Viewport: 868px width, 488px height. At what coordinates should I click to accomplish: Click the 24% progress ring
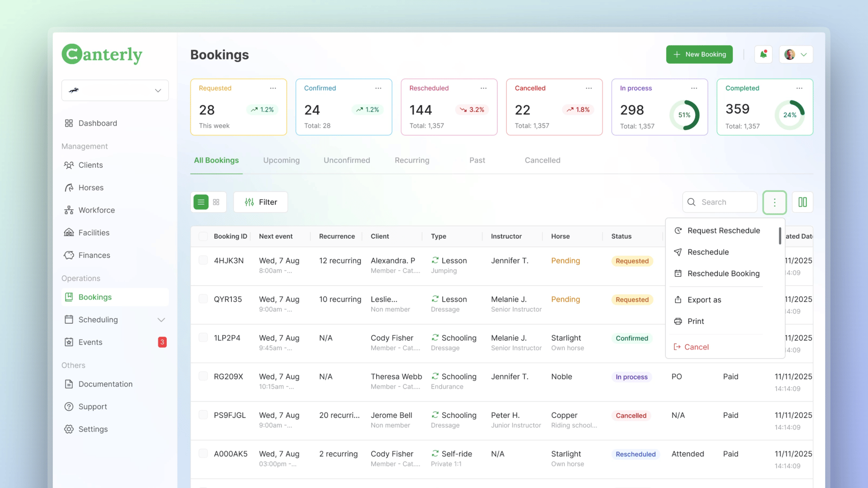click(789, 115)
